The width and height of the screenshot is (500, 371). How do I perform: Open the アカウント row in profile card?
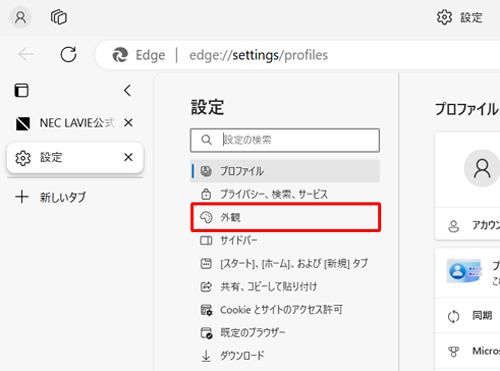coord(467,225)
